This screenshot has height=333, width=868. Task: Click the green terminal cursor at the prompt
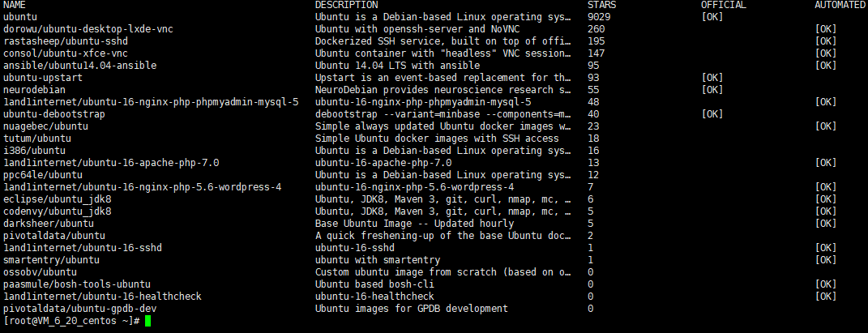tap(148, 321)
